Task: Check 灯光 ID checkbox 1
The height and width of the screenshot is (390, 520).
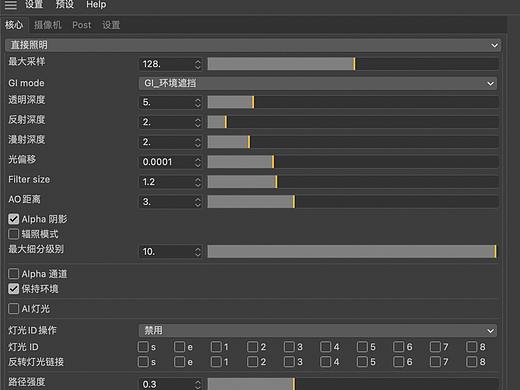Action: click(216, 347)
